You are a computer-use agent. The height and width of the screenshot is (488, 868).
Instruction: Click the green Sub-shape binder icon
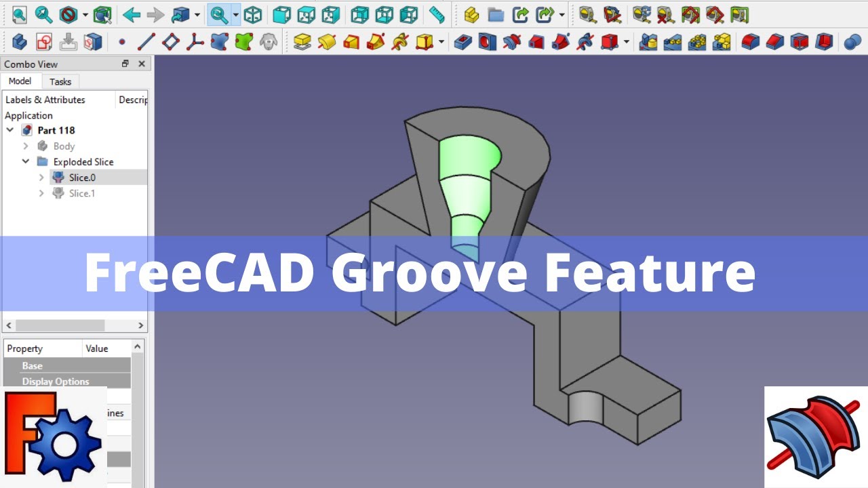tap(244, 42)
